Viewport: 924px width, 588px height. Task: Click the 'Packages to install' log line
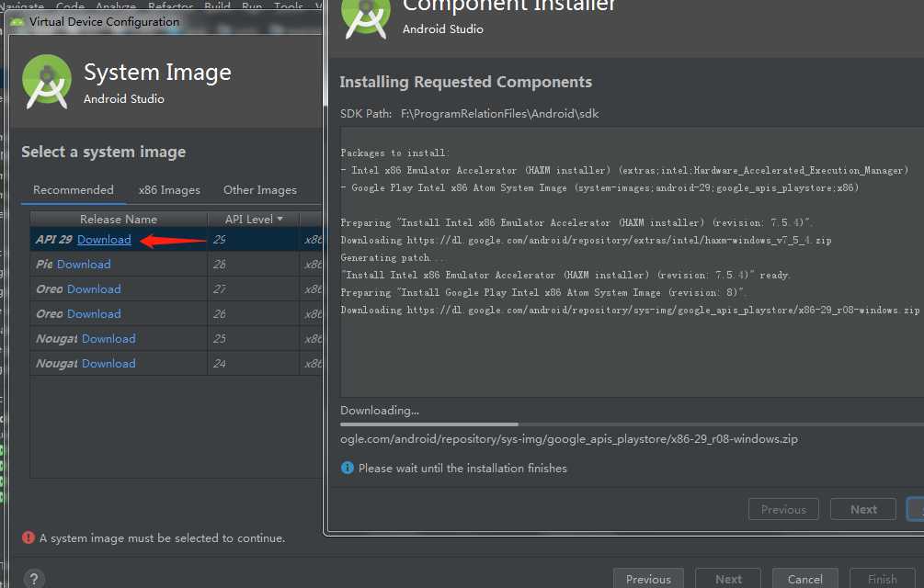pos(394,153)
